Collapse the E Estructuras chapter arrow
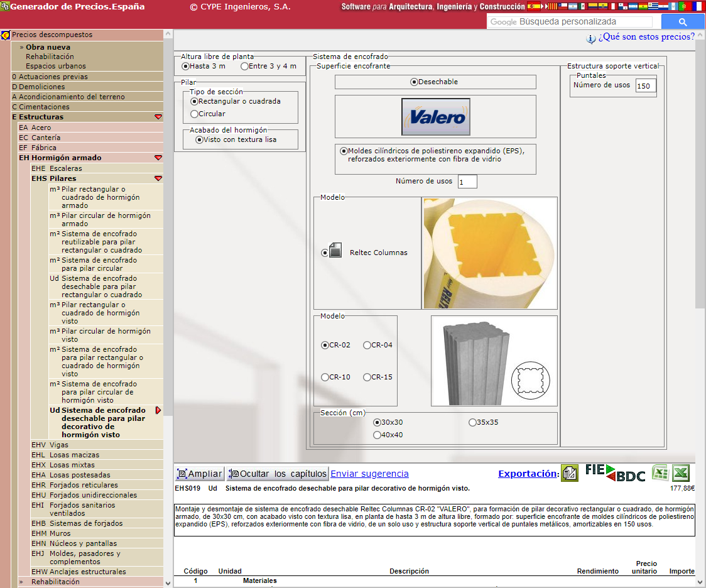706x588 pixels. 158,117
